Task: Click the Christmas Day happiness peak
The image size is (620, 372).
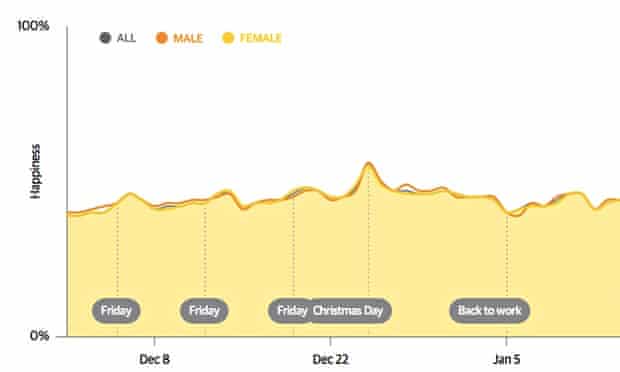Action: tap(369, 163)
